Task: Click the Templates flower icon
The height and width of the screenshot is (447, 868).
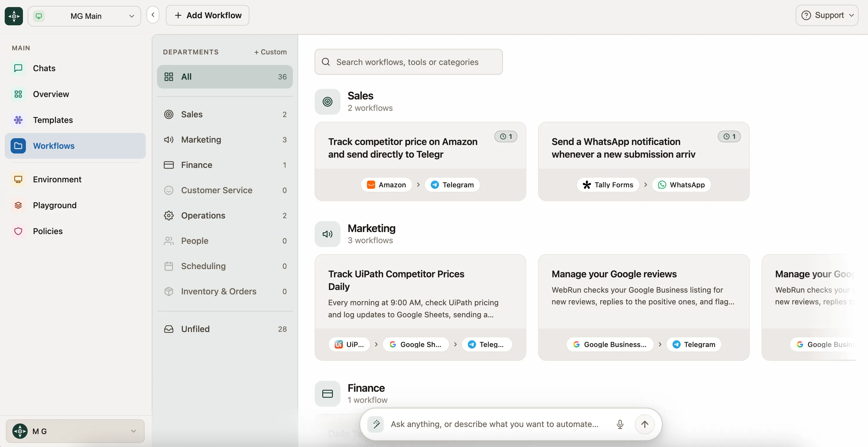Action: pos(18,120)
